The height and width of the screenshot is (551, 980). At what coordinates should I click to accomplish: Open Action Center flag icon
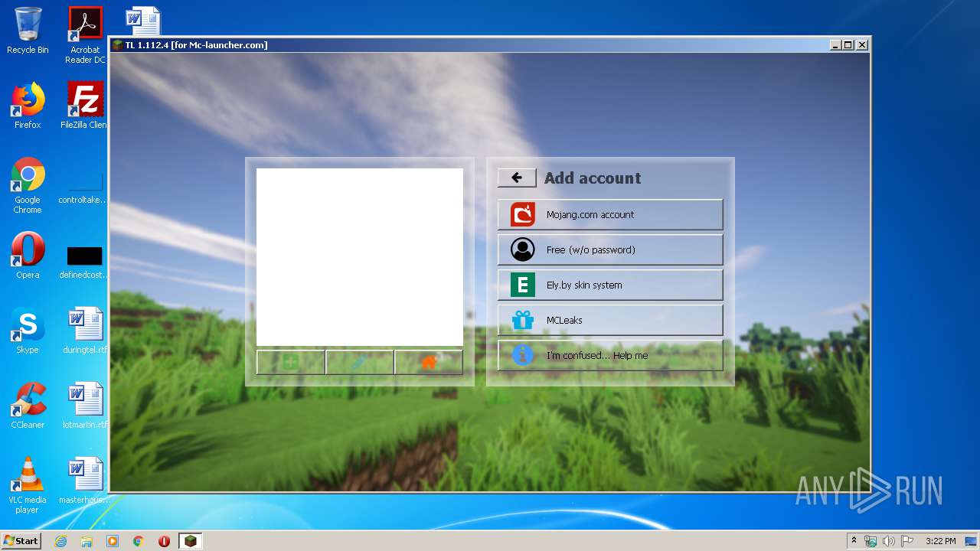point(906,541)
